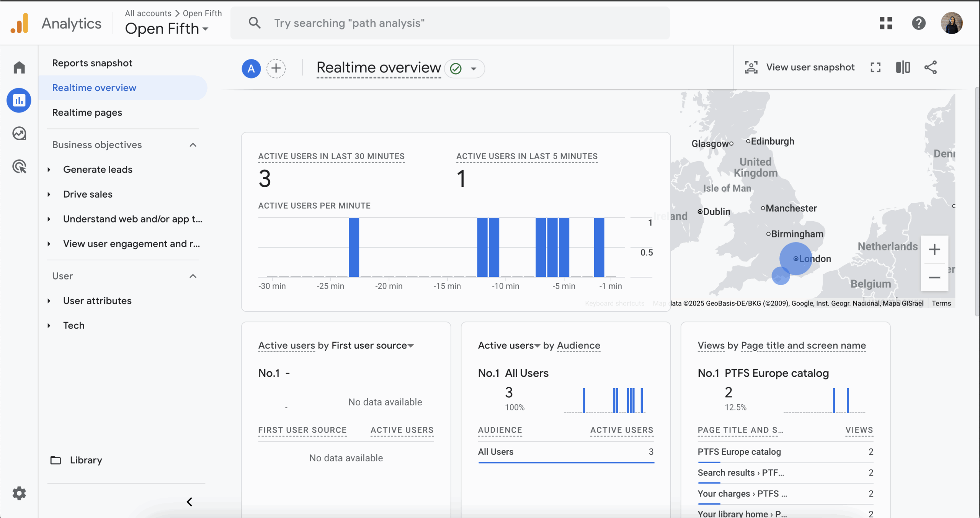The height and width of the screenshot is (518, 980).
Task: Click the 'Your charges › PTFS ...' row
Action: (786, 494)
